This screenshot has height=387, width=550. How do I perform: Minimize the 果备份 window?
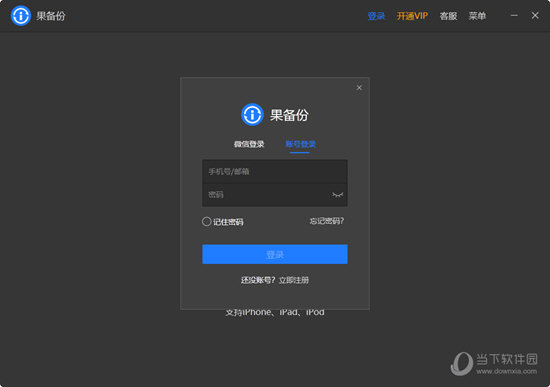pyautogui.click(x=514, y=15)
